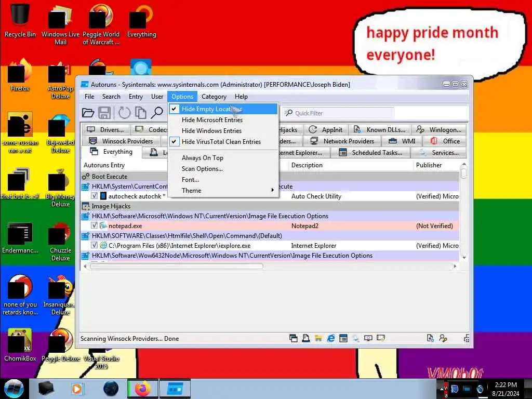Expand the Theme submenu
This screenshot has width=532, height=399.
[223, 190]
